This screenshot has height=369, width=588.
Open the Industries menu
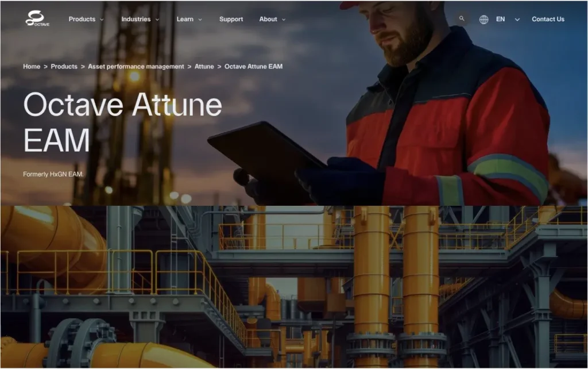(x=136, y=19)
